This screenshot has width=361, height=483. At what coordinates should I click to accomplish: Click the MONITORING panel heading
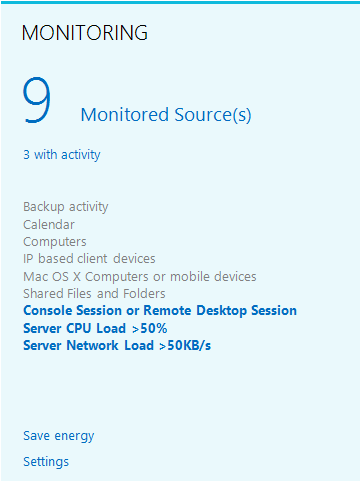85,33
